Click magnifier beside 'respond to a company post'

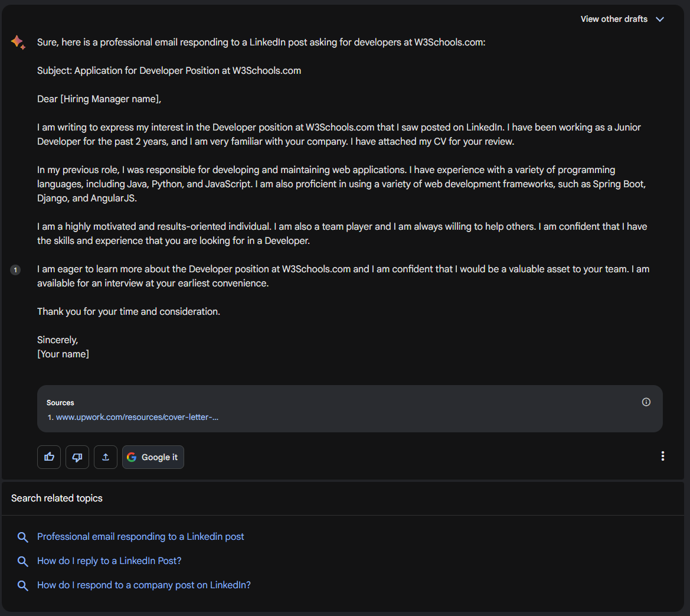coord(23,585)
